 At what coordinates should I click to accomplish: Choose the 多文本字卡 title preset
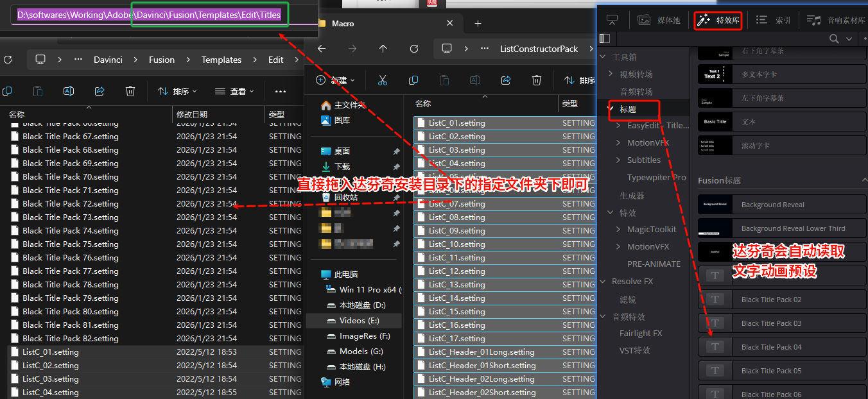click(x=782, y=74)
